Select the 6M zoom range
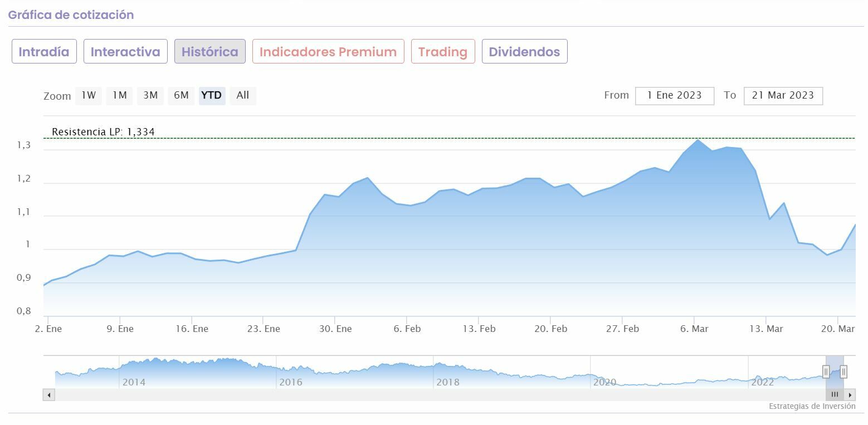Image resolution: width=868 pixels, height=425 pixels. 181,95
